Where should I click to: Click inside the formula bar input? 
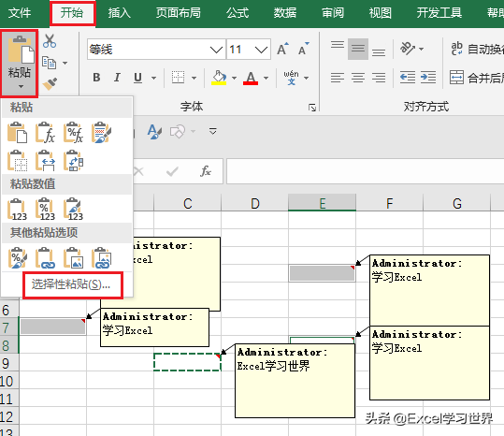[365, 171]
